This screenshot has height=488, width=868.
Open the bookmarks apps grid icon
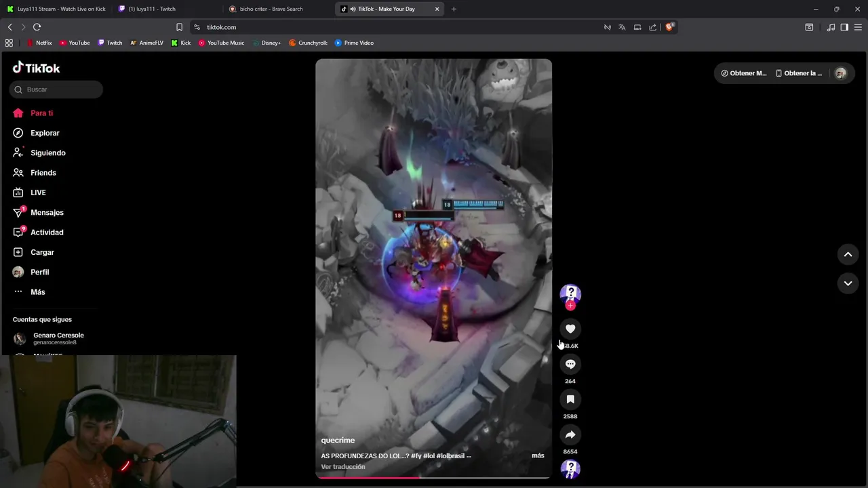pyautogui.click(x=9, y=43)
